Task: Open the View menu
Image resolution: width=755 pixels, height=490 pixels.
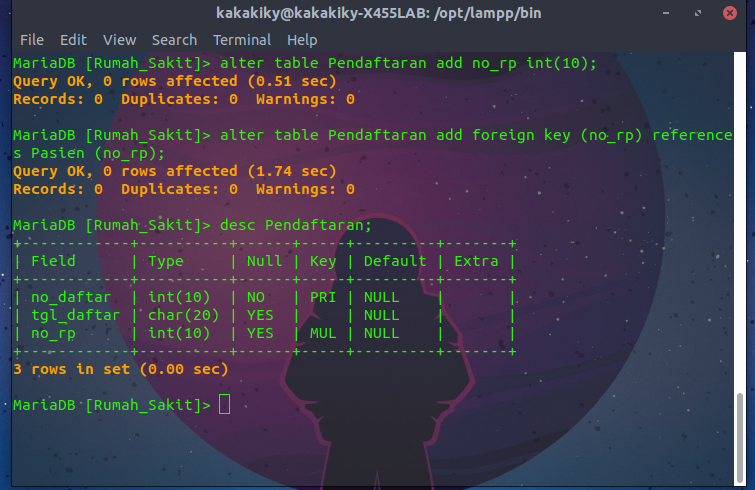Action: point(119,40)
